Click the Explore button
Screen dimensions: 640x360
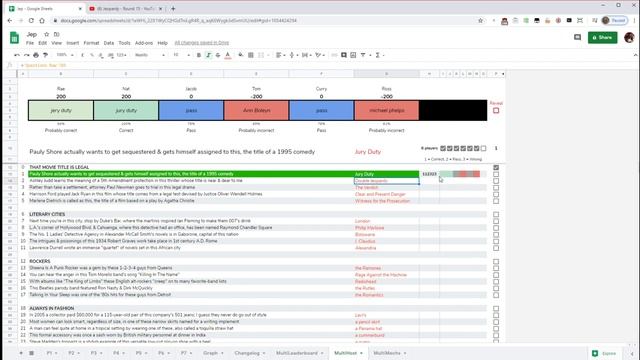pyautogui.click(x=604, y=353)
